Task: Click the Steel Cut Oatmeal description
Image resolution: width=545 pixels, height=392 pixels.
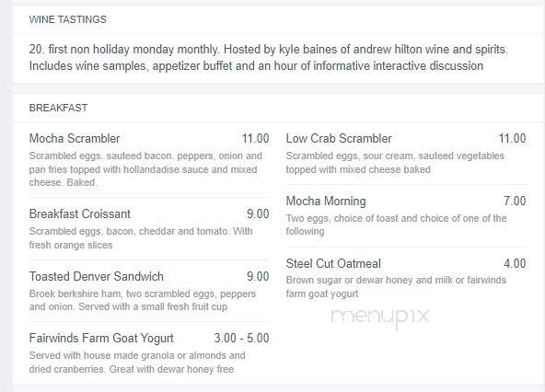Action: (x=396, y=287)
